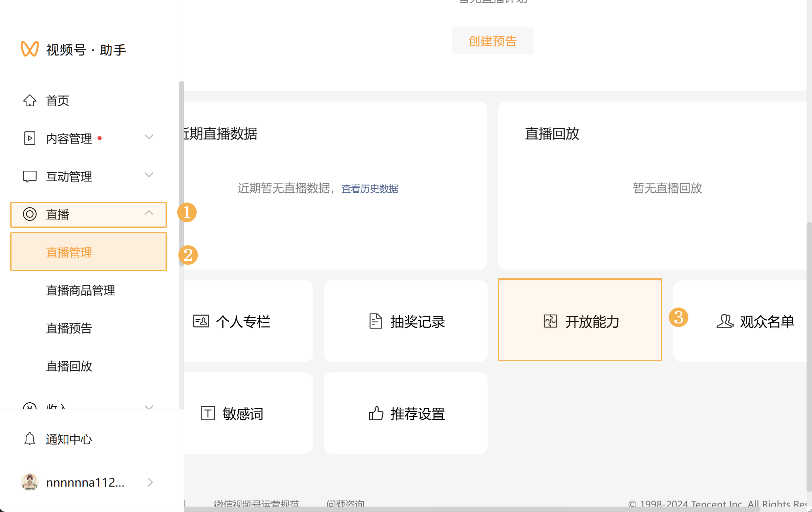Collapse the 直播 menu chevron
Viewport: 812px width, 512px height.
coord(149,213)
